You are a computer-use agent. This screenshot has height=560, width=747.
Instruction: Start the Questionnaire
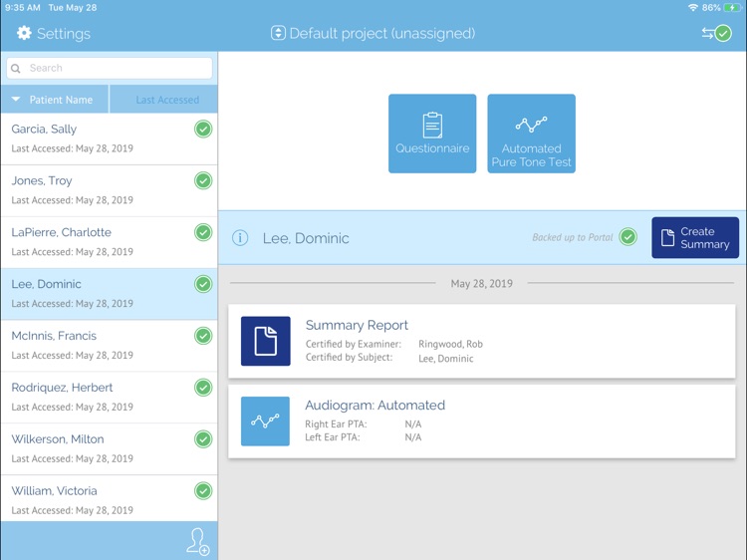(432, 134)
